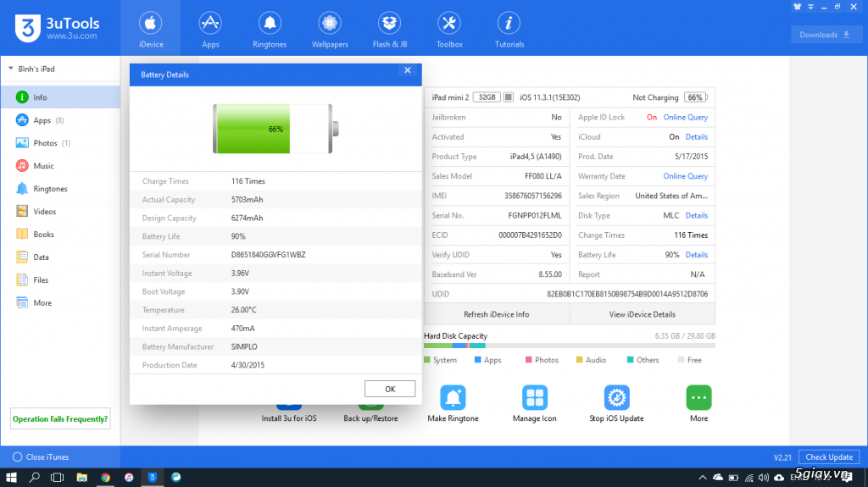Click the volume icon in system tray
Viewport: 868px width, 487px height.
[764, 478]
